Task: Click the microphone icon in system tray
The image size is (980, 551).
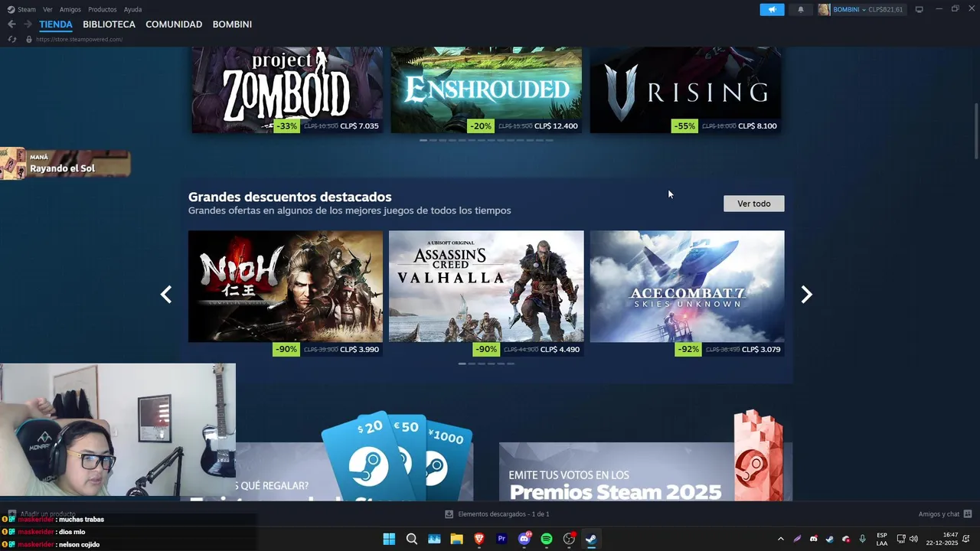Action: click(x=863, y=539)
